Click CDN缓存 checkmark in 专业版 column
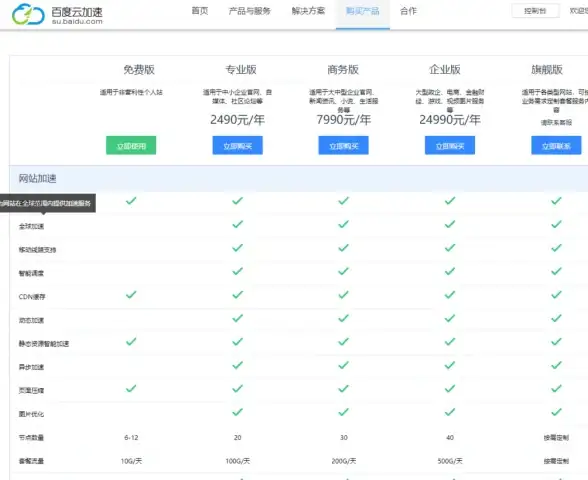The height and width of the screenshot is (480, 588). (x=237, y=295)
